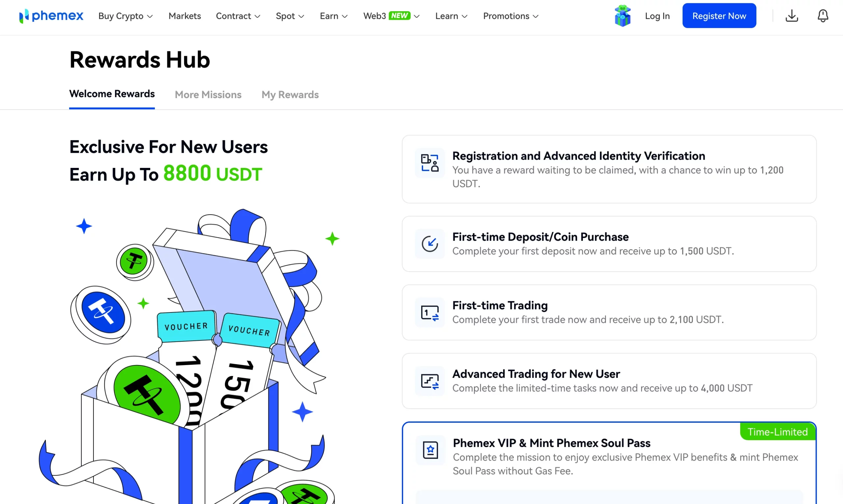Image resolution: width=843 pixels, height=504 pixels.
Task: Click the Register Now button
Action: pyautogui.click(x=719, y=15)
